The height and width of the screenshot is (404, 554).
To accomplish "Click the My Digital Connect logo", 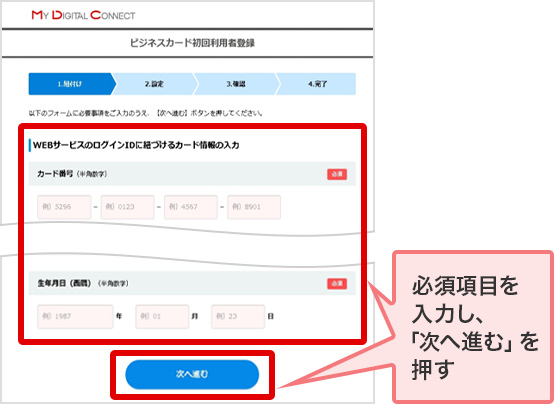I will tap(83, 15).
